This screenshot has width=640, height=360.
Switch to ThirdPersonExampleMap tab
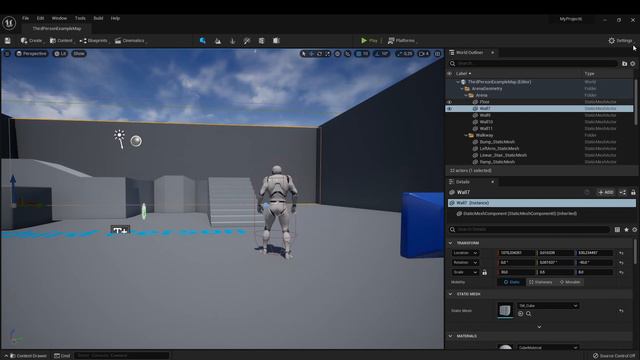click(x=57, y=29)
